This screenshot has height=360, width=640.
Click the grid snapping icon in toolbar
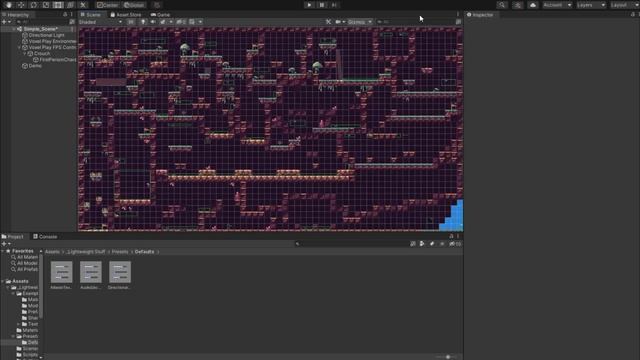[x=157, y=5]
